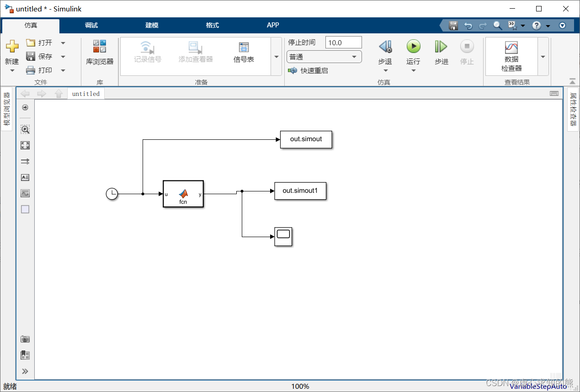580x392 pixels.
Task: Click the 100% zoom level indicator
Action: pos(300,386)
